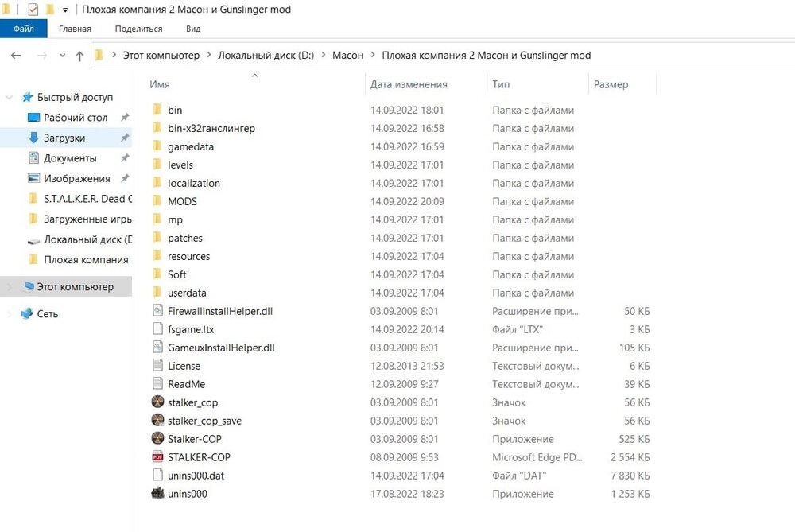Go back with the left arrow
The width and height of the screenshot is (795, 532).
coord(16,56)
